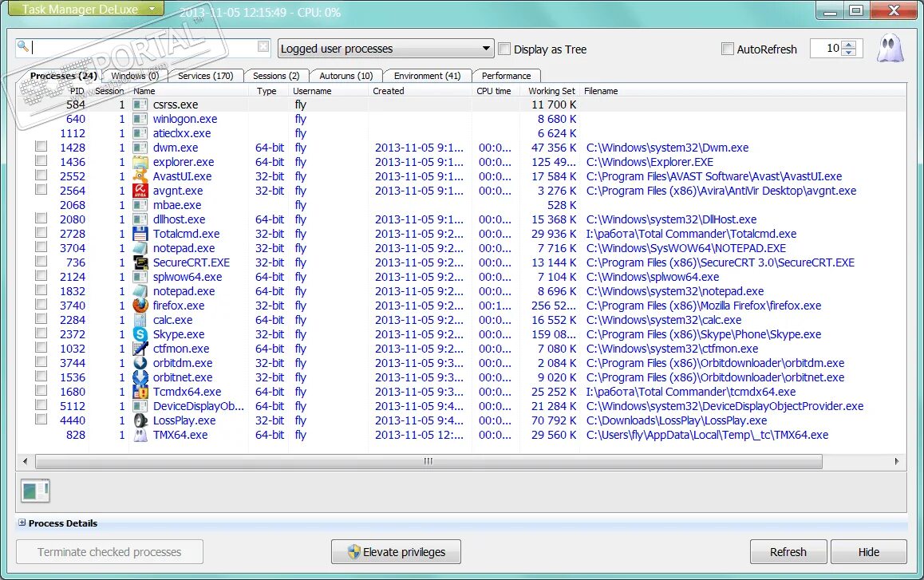Screen dimensions: 924x580
Task: Click the Skype.exe icon
Action: click(140, 334)
